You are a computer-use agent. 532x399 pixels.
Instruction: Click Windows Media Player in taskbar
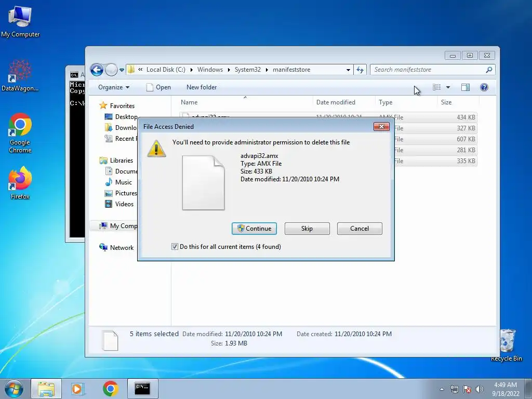(78, 389)
